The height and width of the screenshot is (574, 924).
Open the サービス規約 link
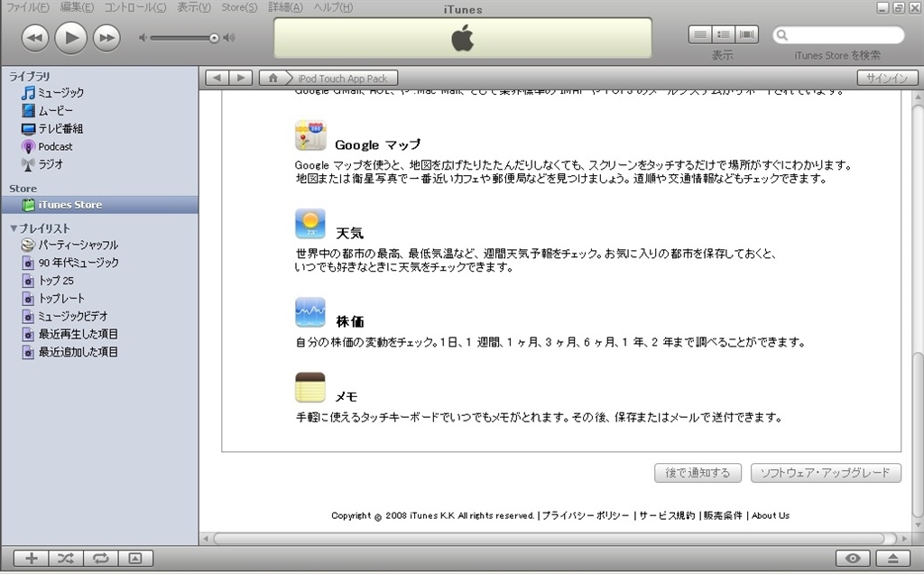(667, 515)
